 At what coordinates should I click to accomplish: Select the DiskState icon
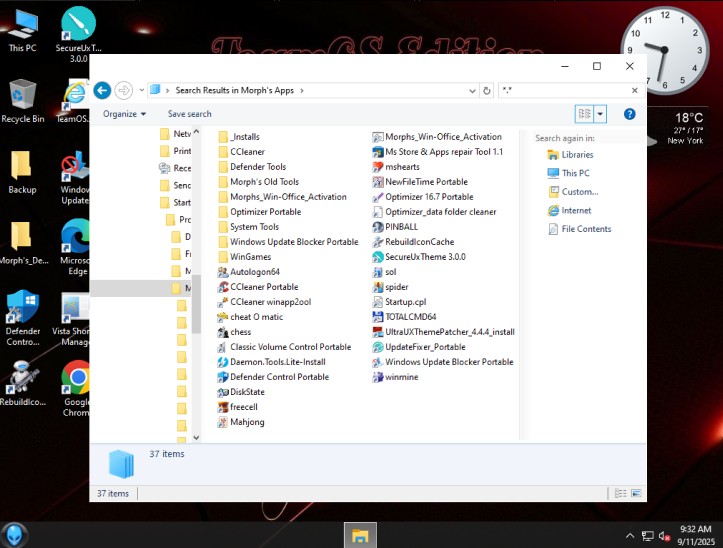click(223, 392)
